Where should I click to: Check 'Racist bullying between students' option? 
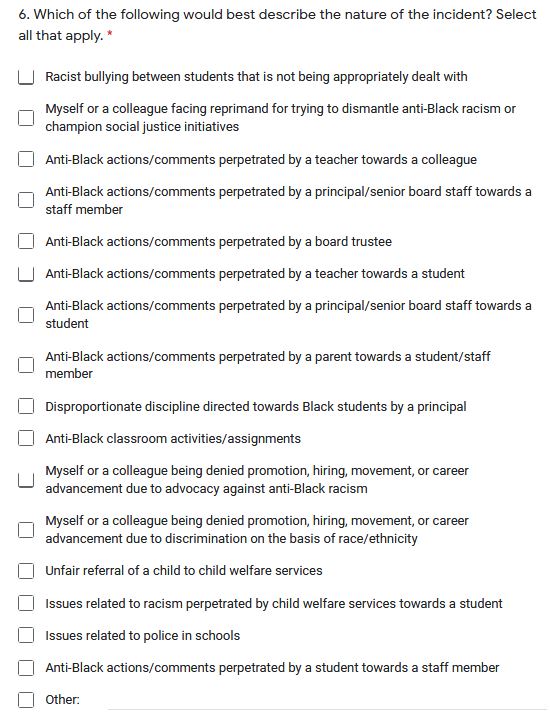click(x=26, y=77)
